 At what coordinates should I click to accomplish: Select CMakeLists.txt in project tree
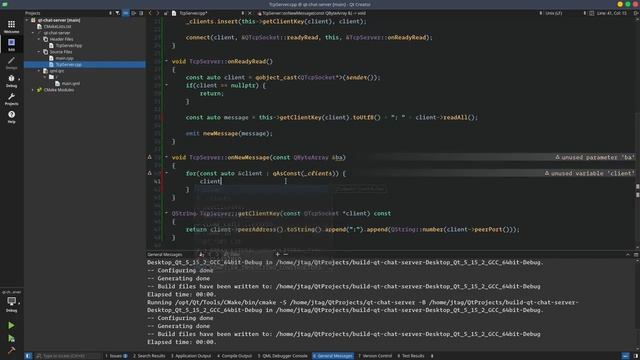pos(57,27)
